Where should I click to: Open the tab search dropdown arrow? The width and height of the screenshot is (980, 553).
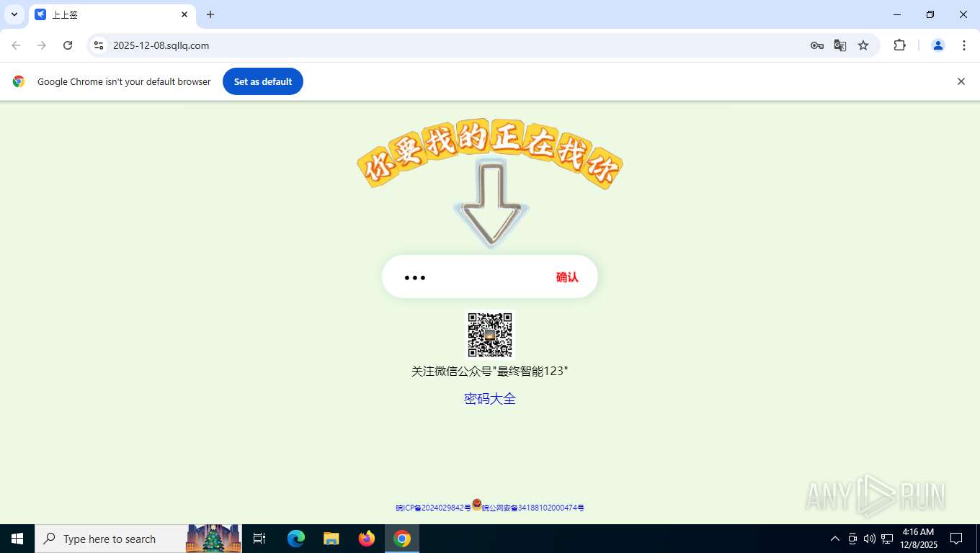pos(14,14)
